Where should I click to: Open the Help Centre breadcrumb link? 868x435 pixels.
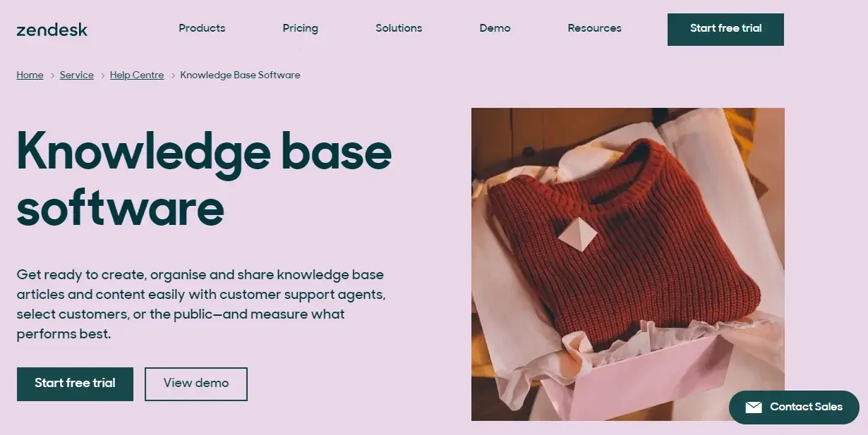click(137, 75)
